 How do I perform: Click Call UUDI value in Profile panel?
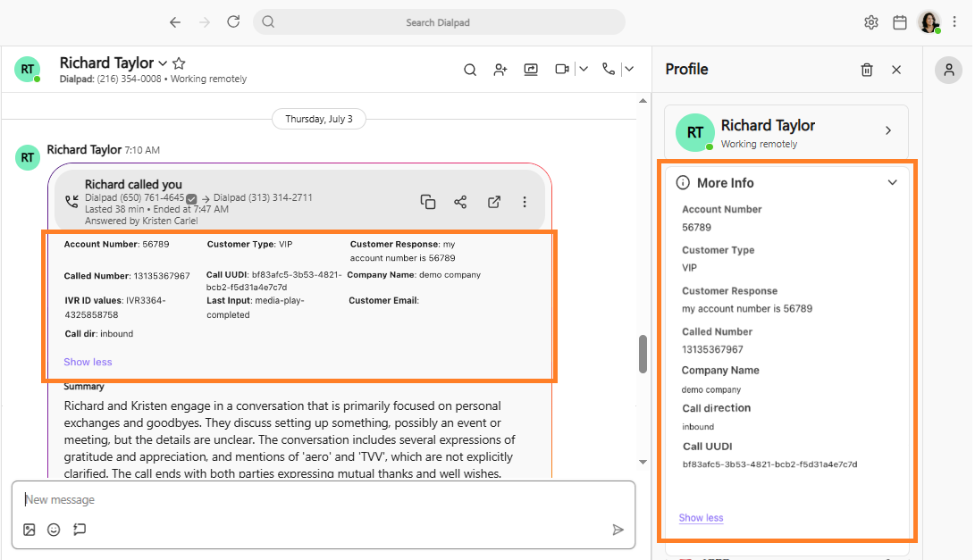point(769,464)
